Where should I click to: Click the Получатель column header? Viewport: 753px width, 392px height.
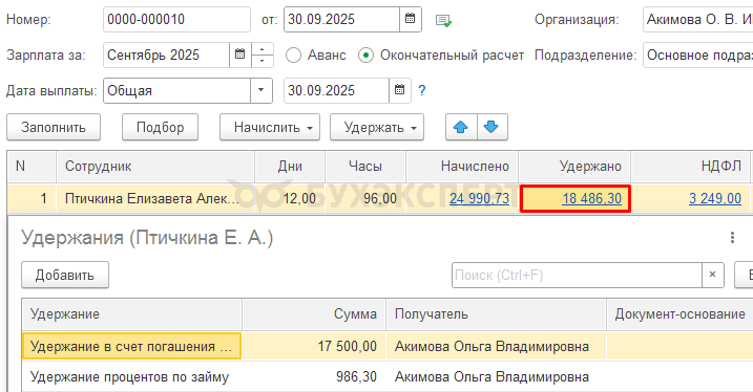point(496,314)
